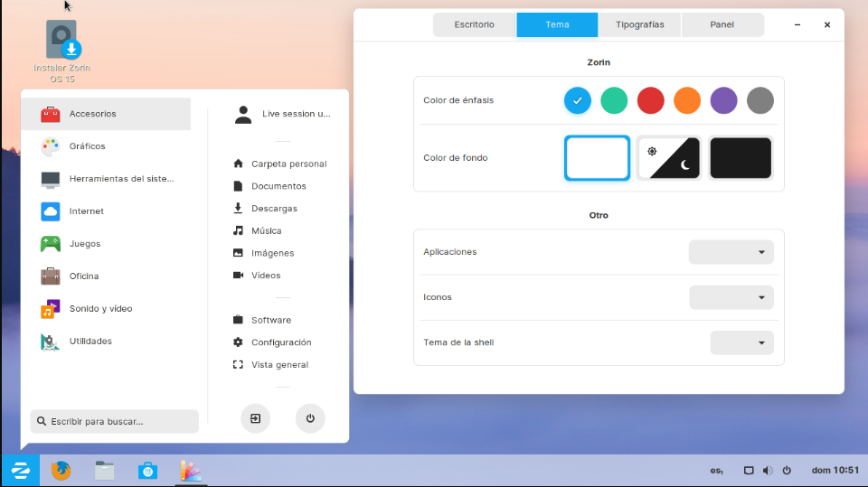Screen dimensions: 868x487
Task: Open the Internet category
Action: click(x=106, y=211)
